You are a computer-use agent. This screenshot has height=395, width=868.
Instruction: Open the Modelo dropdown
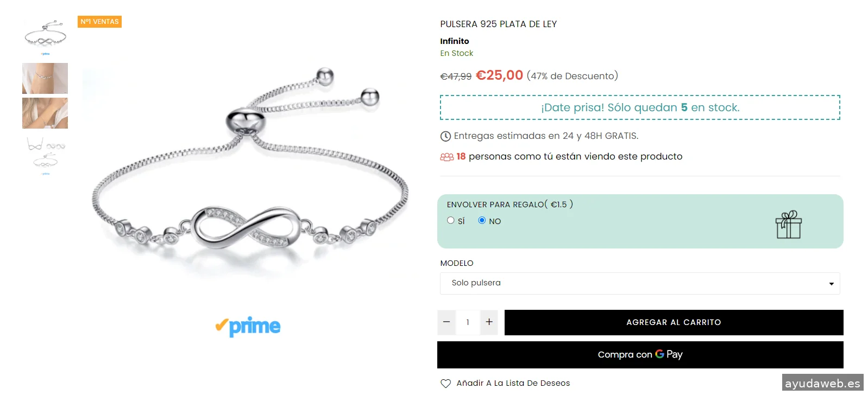pos(640,283)
